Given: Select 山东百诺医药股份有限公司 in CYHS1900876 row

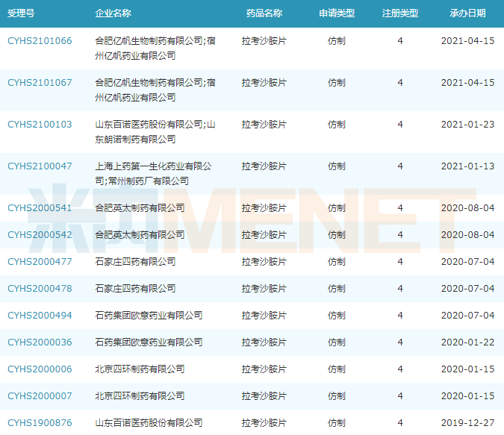Looking at the screenshot, I should coord(149,422).
